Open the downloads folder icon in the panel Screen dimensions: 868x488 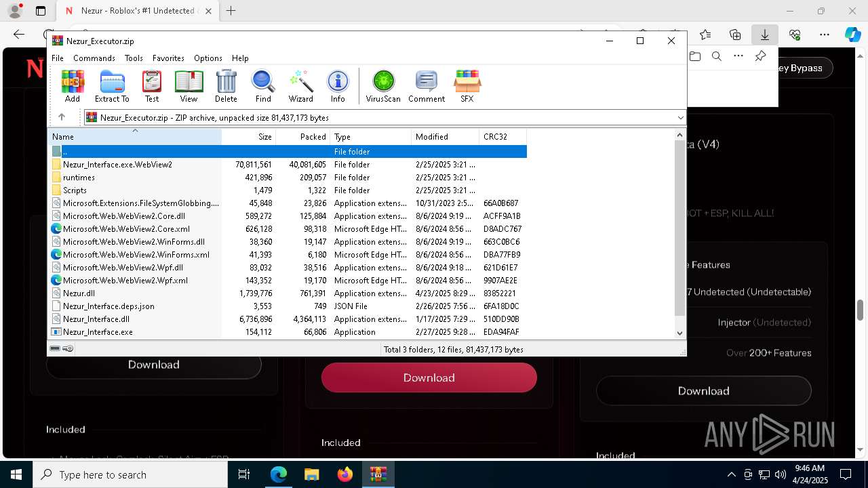[695, 56]
